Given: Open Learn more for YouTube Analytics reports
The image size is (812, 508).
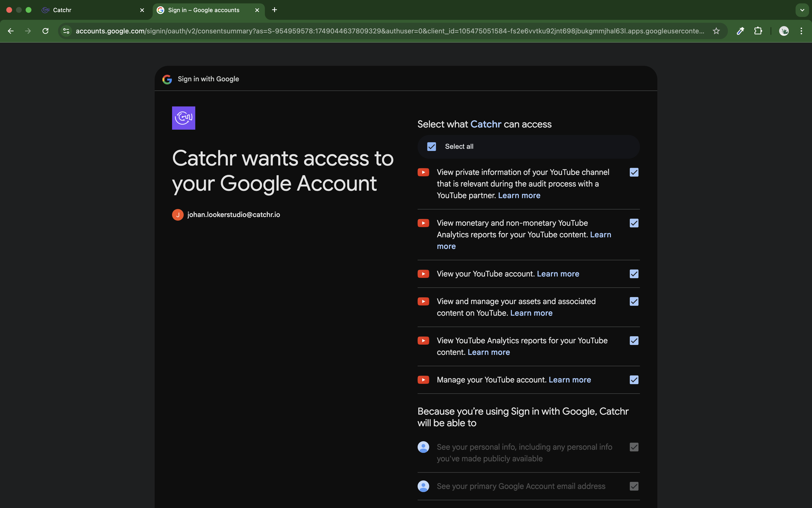Looking at the screenshot, I should [x=489, y=352].
